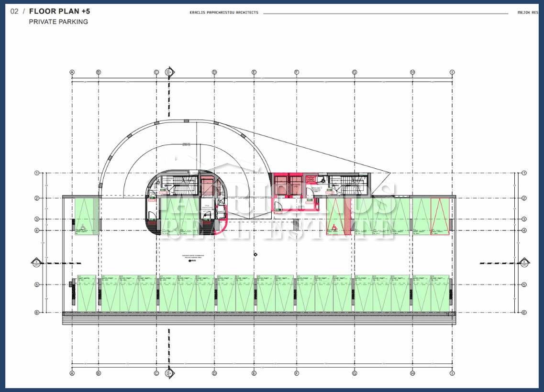
Task: Click row marker 1 on the left side
Action: 36,173
